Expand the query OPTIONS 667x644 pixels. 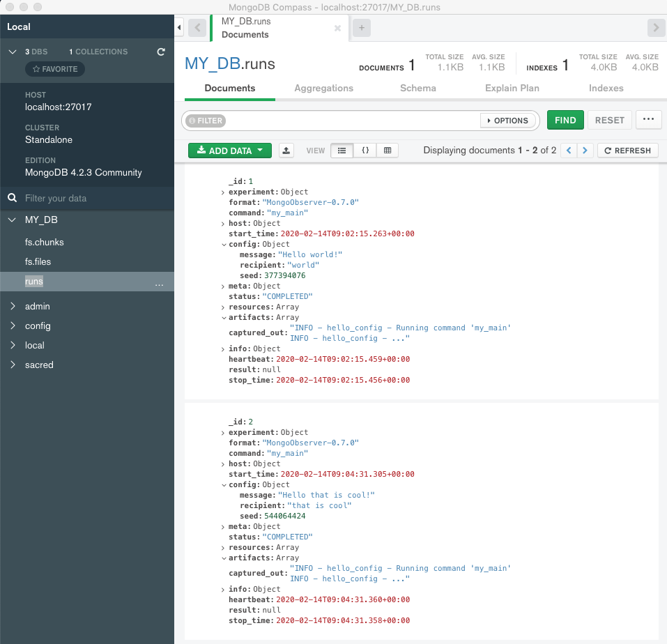[507, 121]
